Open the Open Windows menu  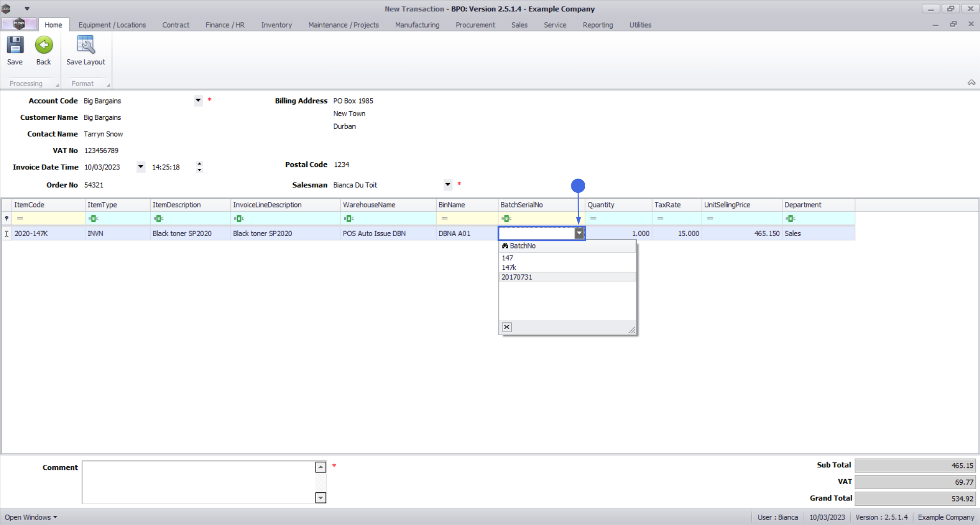[x=31, y=517]
